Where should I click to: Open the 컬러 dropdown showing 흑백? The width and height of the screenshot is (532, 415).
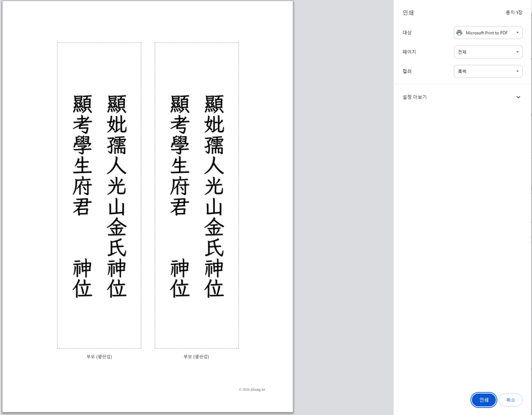pyautogui.click(x=487, y=71)
